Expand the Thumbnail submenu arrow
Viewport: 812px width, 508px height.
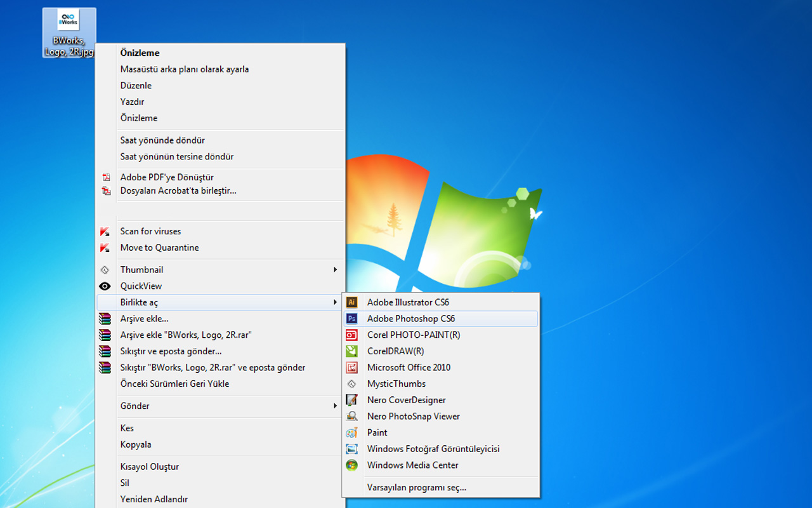pos(336,270)
